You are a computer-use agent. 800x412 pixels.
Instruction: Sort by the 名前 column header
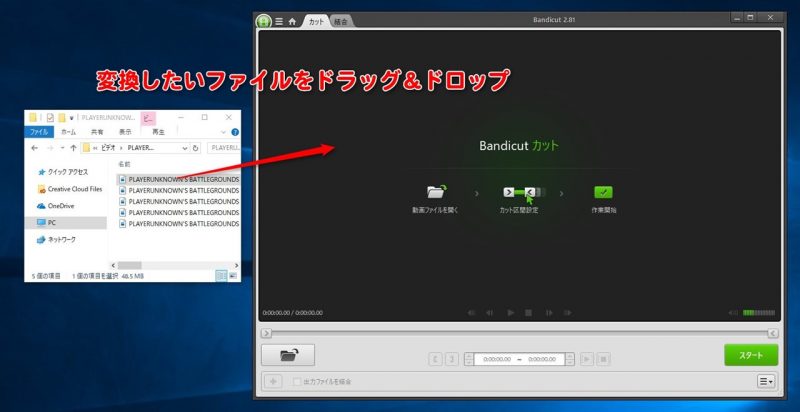[x=124, y=164]
